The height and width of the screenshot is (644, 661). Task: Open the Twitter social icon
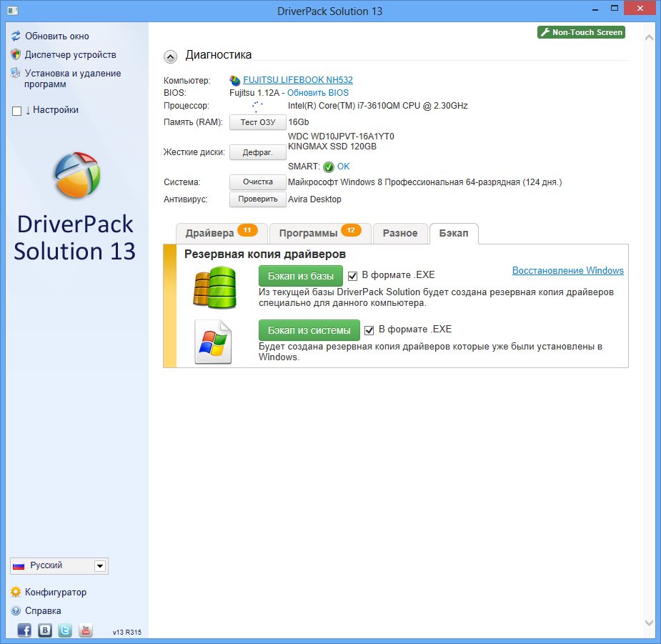coord(65,630)
